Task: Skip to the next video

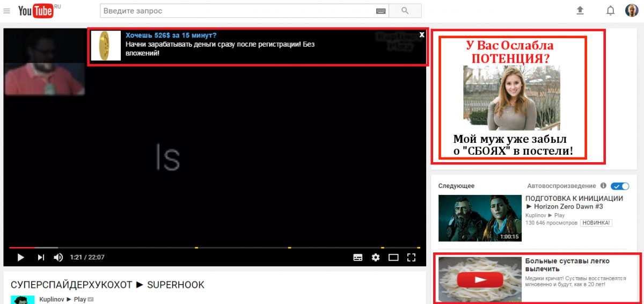Action: coord(41,257)
